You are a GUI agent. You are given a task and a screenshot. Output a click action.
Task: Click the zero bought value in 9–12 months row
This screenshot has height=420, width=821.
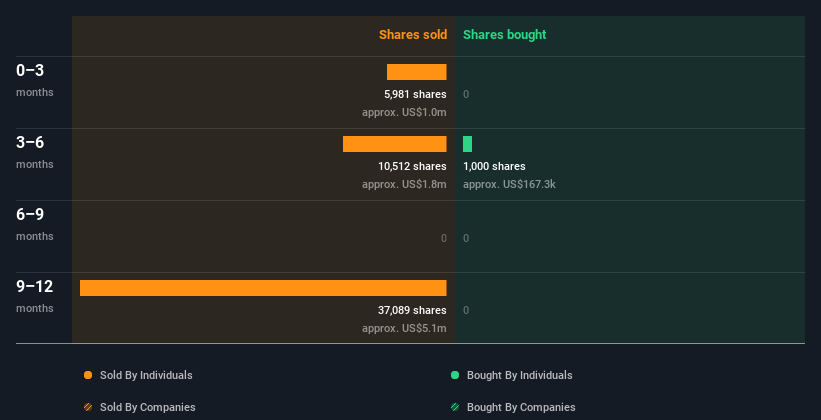pyautogui.click(x=466, y=311)
